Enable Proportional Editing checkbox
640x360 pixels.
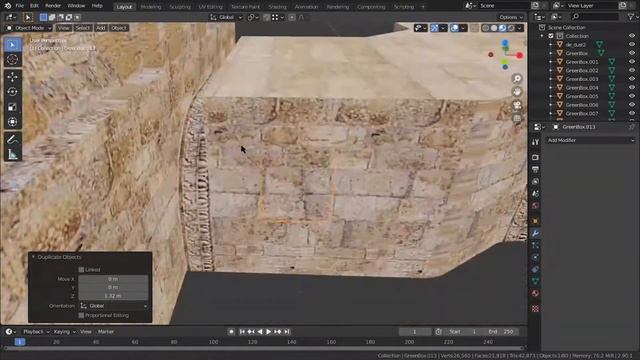pos(81,315)
